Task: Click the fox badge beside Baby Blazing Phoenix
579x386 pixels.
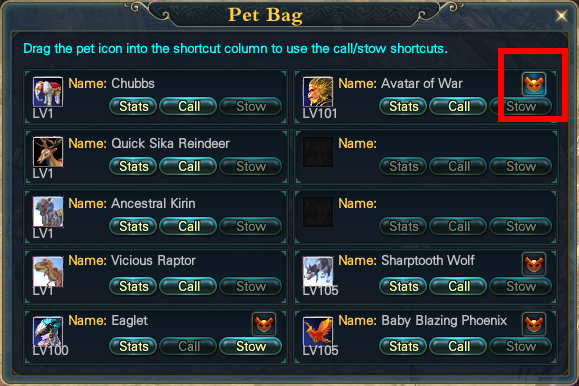Action: click(x=534, y=324)
